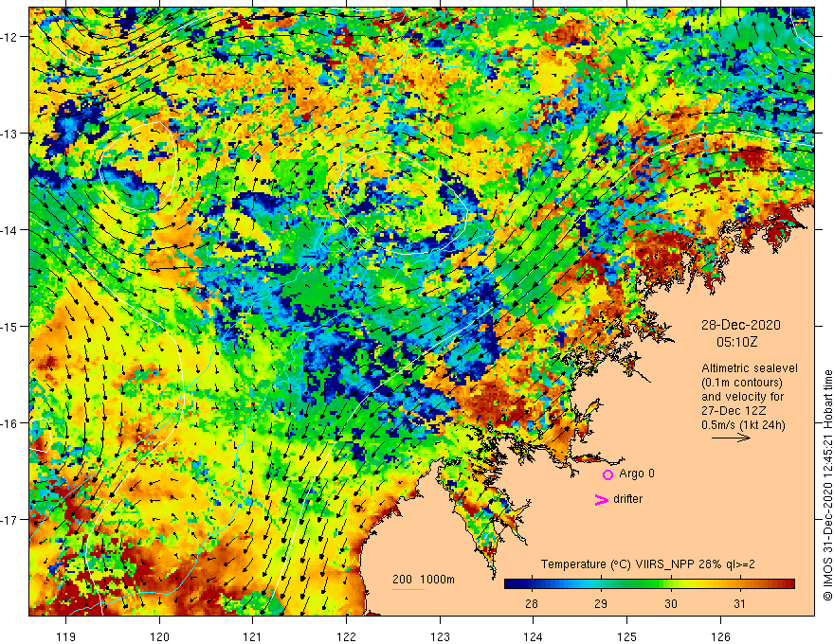The height and width of the screenshot is (644, 834).
Task: Click the latitude label -17
Action: pyautogui.click(x=9, y=519)
